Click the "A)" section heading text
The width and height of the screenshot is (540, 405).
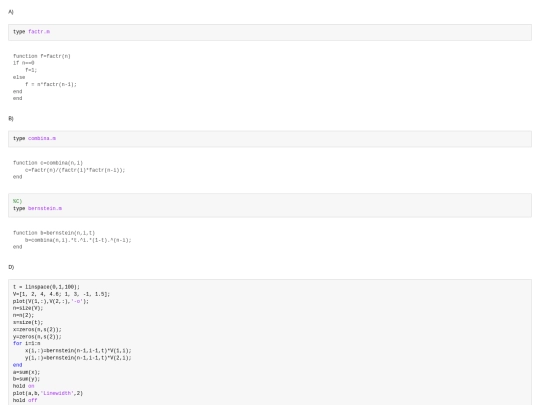point(11,12)
